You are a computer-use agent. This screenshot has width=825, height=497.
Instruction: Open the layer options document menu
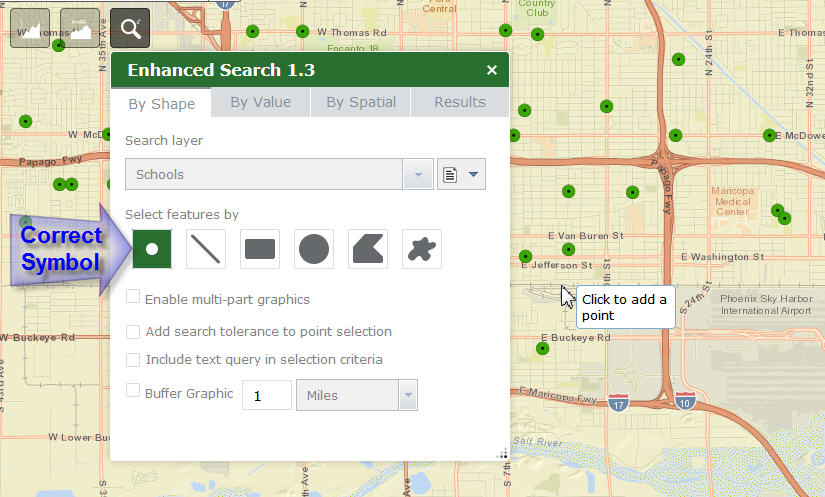461,174
